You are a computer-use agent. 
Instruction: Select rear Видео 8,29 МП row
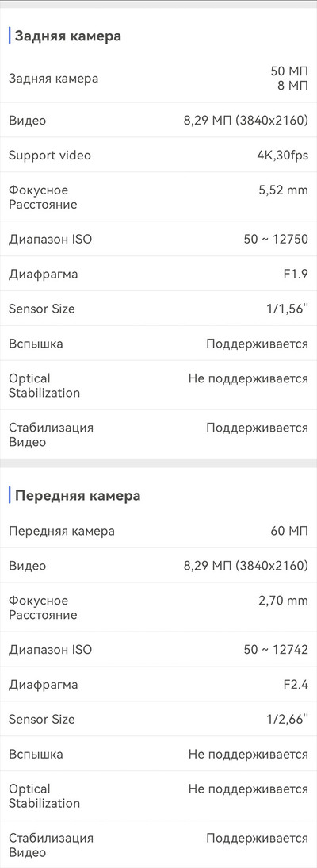click(158, 120)
